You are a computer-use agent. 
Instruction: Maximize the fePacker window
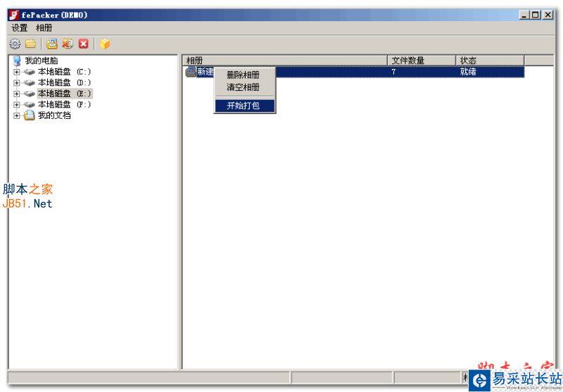pyautogui.click(x=536, y=15)
